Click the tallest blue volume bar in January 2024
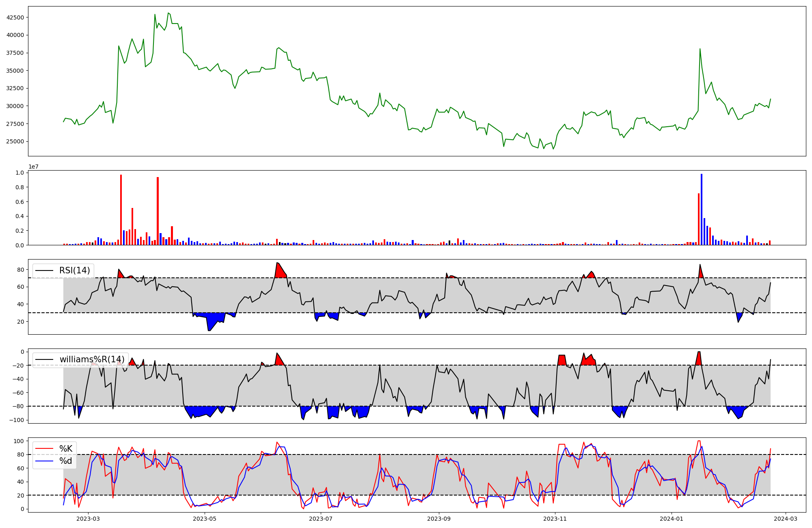The image size is (812, 528). 702,209
